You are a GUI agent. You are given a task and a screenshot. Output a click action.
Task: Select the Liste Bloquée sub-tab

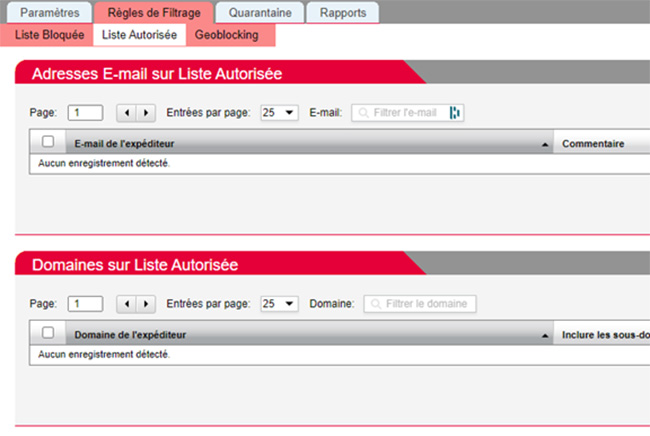[x=50, y=35]
